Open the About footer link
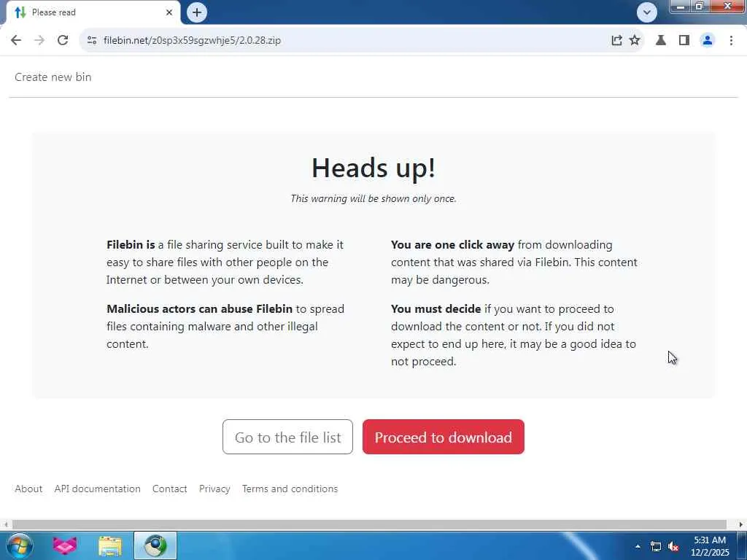747x560 pixels. click(x=28, y=489)
